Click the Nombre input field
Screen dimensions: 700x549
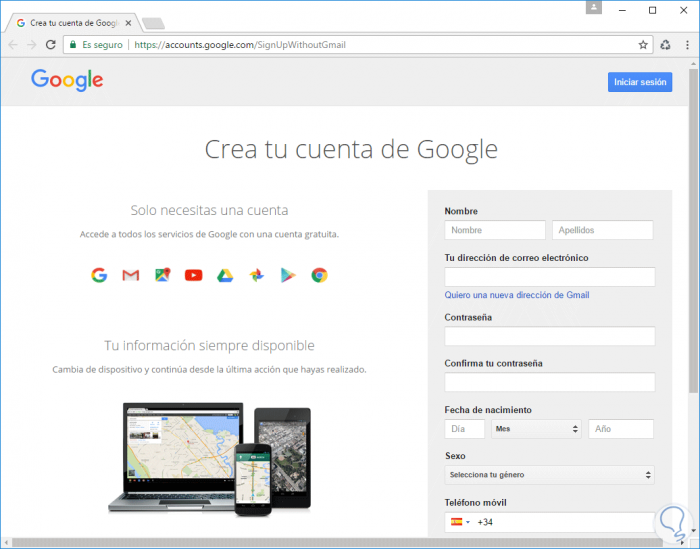click(x=495, y=230)
